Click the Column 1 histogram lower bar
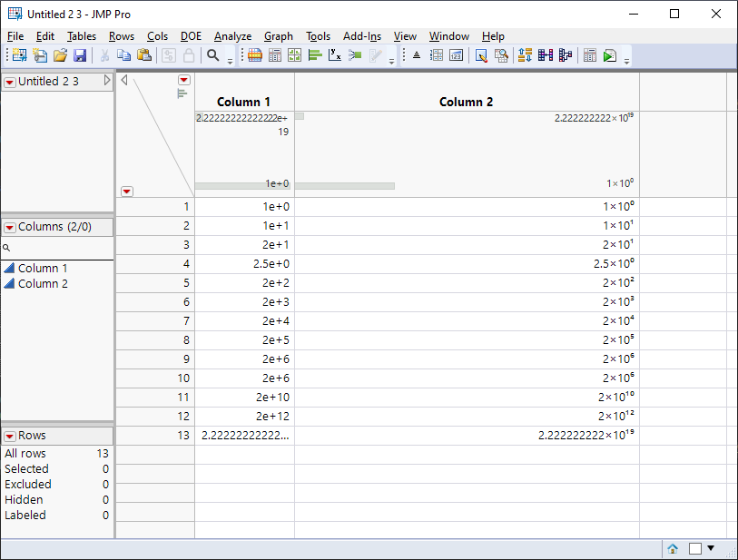Viewport: 738px width, 560px height. tap(242, 186)
